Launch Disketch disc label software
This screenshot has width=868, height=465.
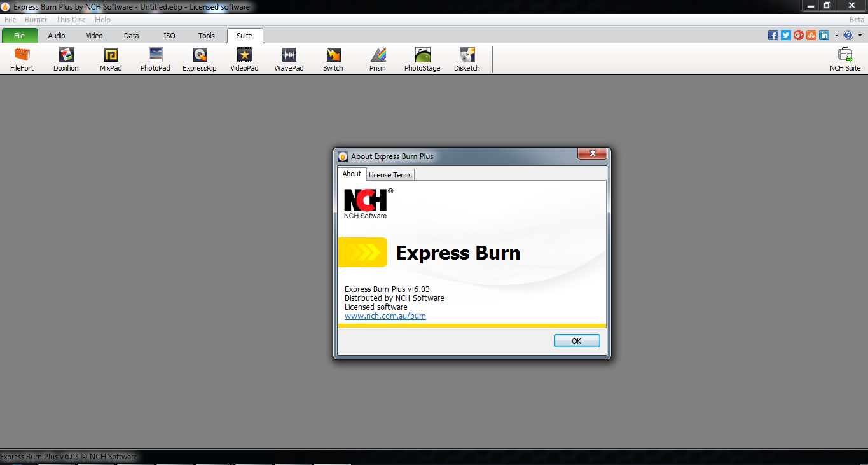tap(467, 59)
